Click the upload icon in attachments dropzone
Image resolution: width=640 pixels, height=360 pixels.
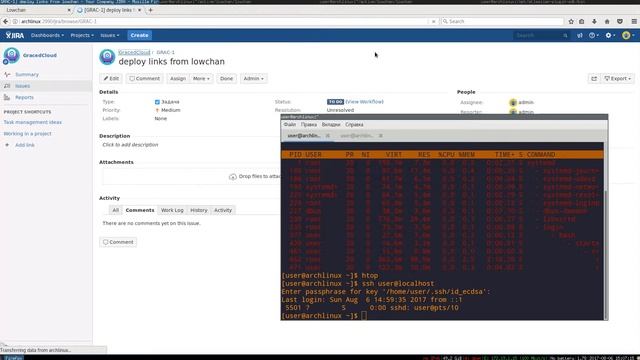coord(233,177)
